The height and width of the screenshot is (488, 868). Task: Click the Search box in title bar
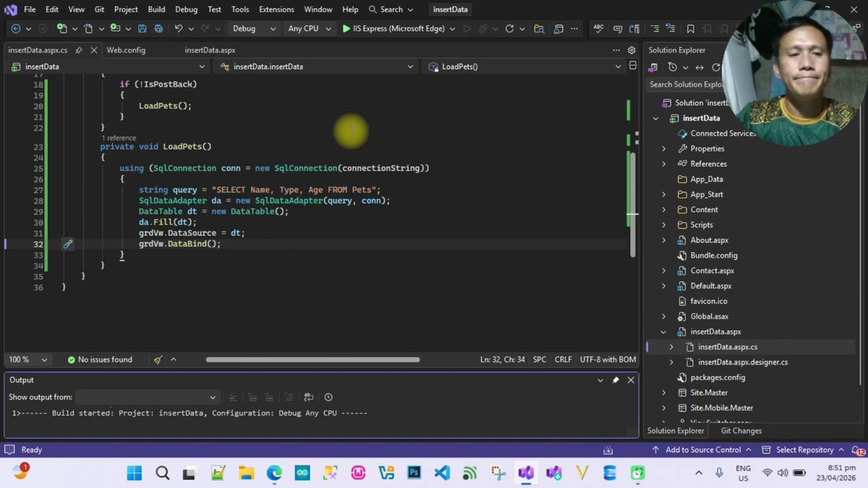point(391,9)
